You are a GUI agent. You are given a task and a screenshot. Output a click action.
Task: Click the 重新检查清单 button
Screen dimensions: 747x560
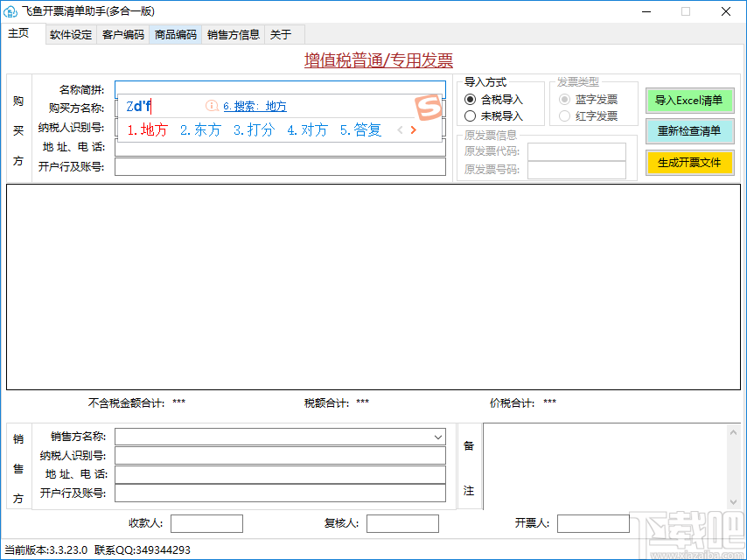coord(689,131)
